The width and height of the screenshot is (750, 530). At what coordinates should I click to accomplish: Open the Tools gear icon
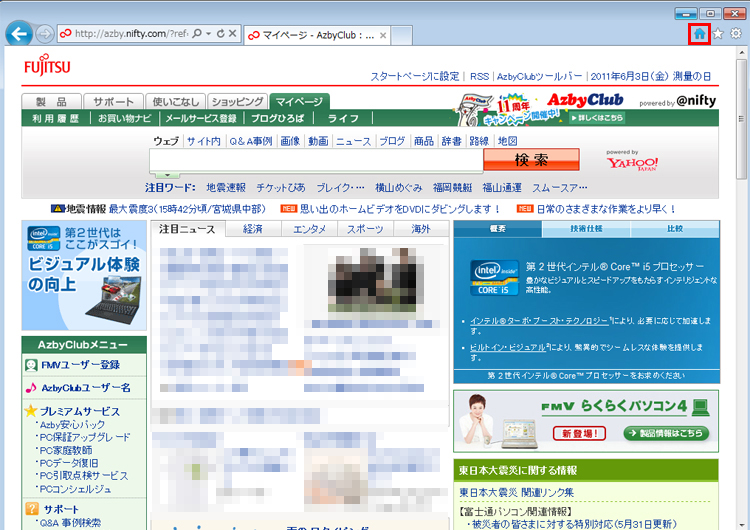pos(736,33)
